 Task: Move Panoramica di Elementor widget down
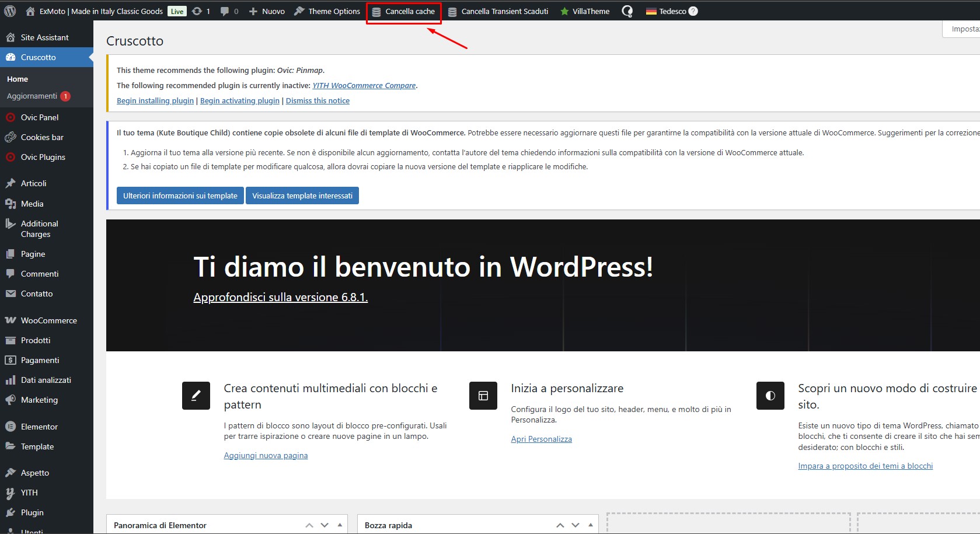tap(325, 525)
